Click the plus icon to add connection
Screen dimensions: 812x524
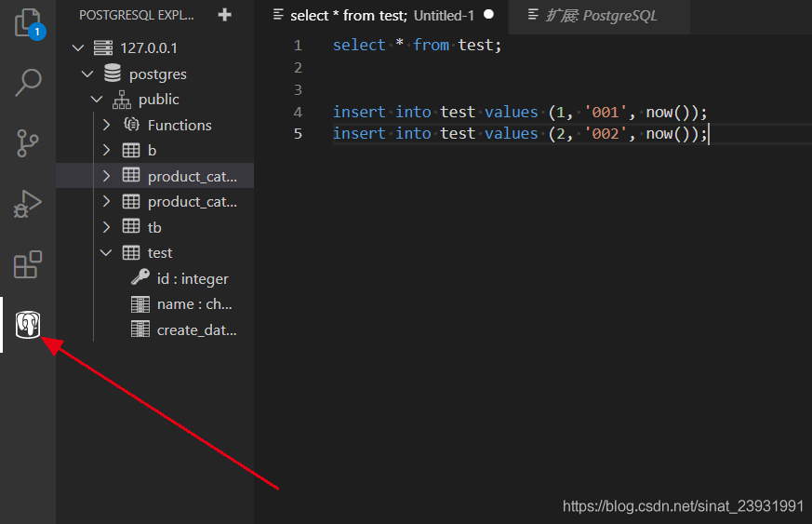tap(224, 15)
